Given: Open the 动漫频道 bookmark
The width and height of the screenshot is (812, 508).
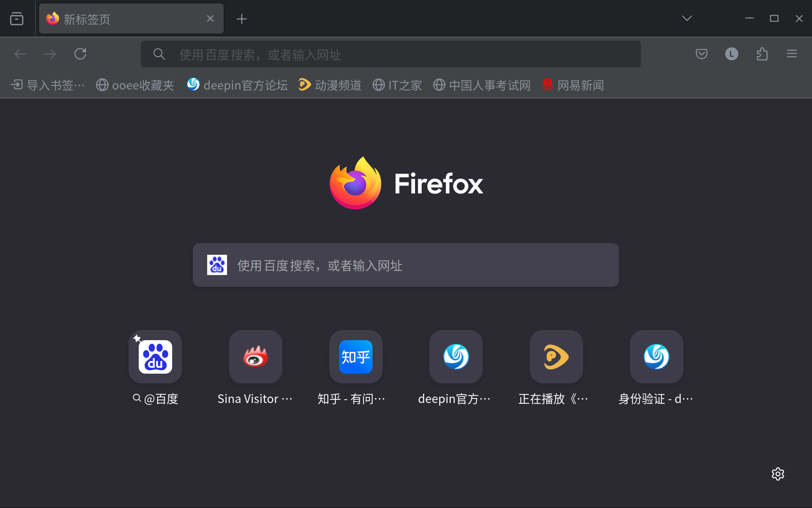Looking at the screenshot, I should (x=330, y=85).
